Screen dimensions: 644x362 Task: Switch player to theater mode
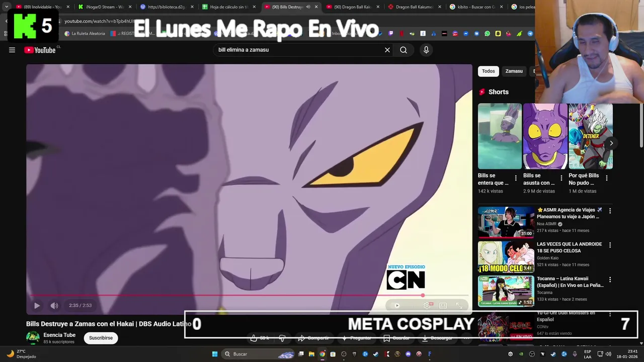coord(443,305)
